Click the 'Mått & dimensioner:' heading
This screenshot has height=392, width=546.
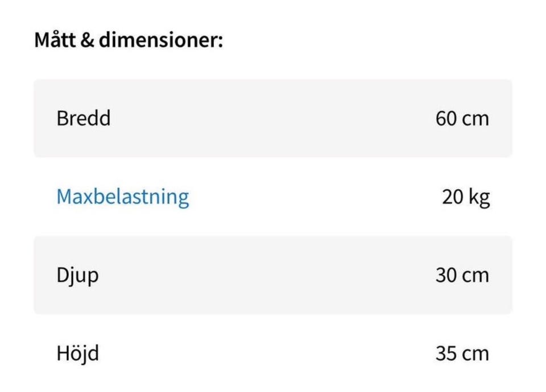point(129,41)
